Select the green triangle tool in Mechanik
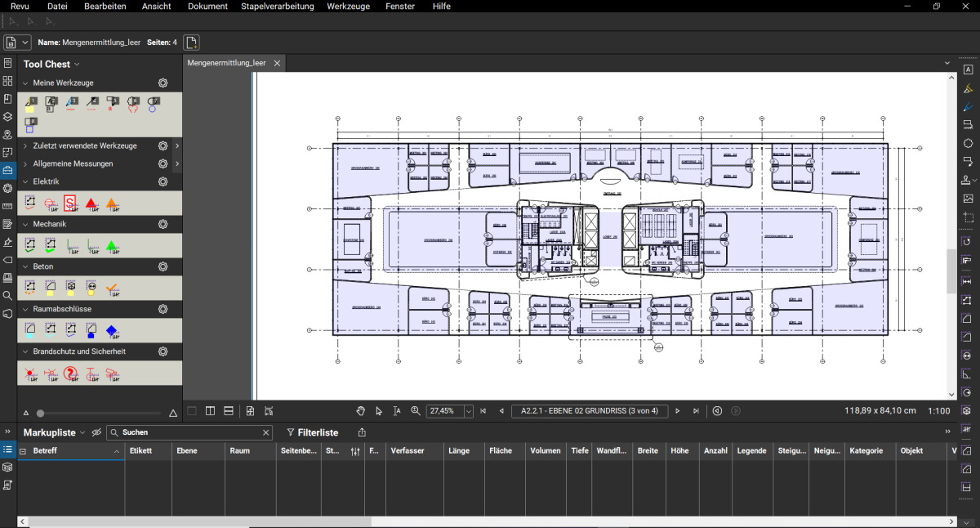The height and width of the screenshot is (528, 980). pyautogui.click(x=111, y=245)
